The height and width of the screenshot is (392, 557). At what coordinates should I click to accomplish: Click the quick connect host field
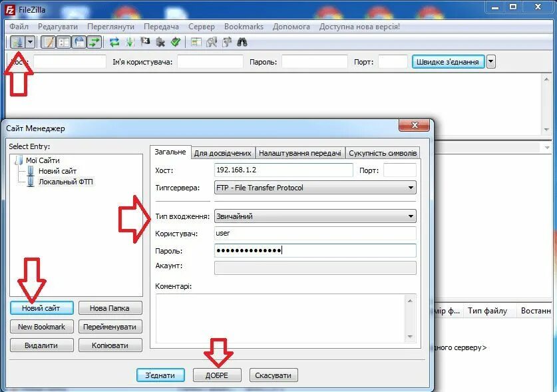pos(70,62)
